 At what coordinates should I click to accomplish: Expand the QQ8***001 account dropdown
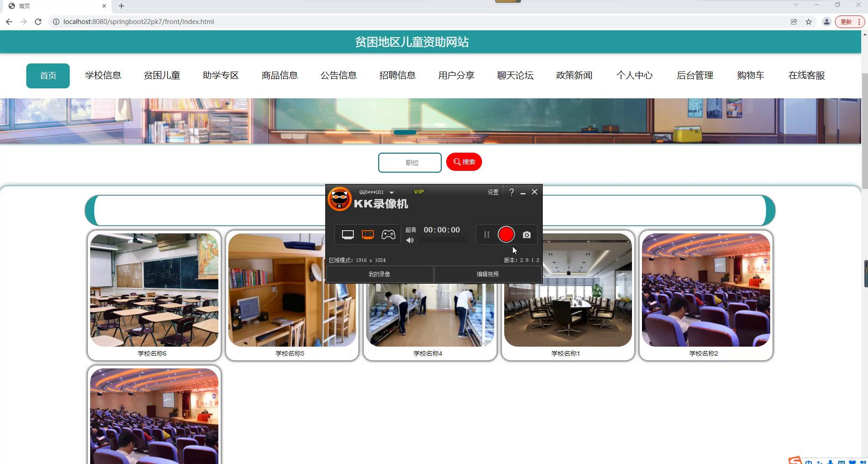391,193
